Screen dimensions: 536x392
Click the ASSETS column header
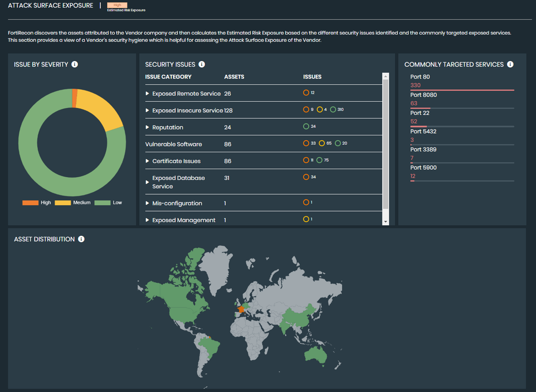point(234,77)
